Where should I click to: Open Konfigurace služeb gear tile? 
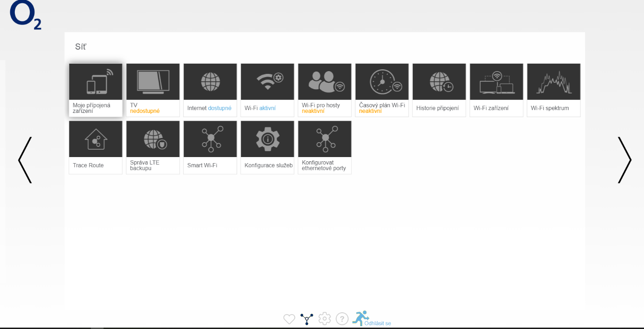(267, 147)
